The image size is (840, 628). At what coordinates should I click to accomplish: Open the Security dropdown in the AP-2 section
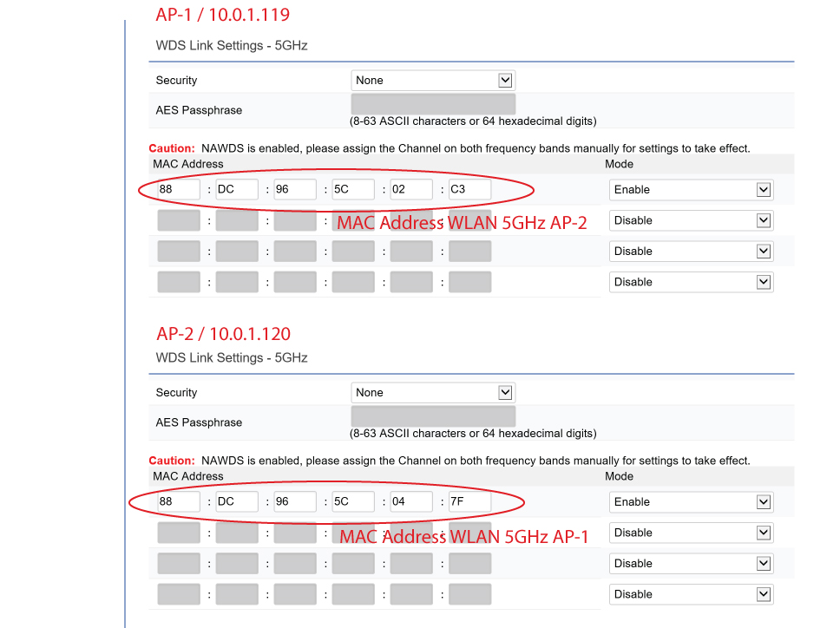pyautogui.click(x=433, y=392)
